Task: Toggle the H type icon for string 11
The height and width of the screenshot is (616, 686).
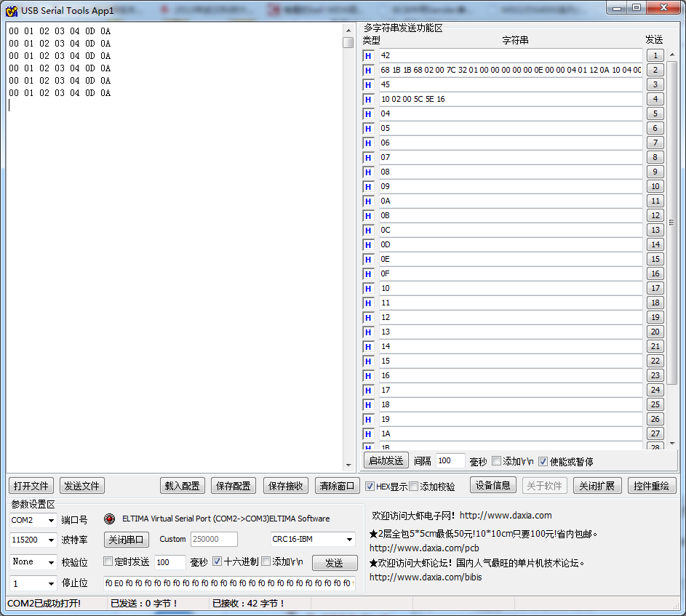Action: pyautogui.click(x=368, y=303)
